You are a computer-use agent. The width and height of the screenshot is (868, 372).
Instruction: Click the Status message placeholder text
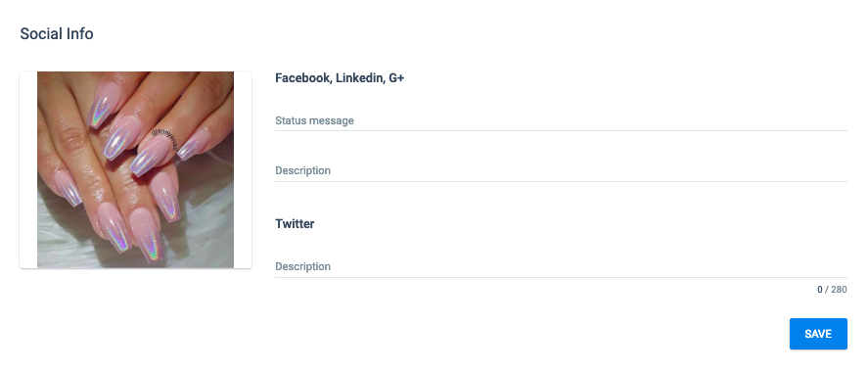coord(314,120)
